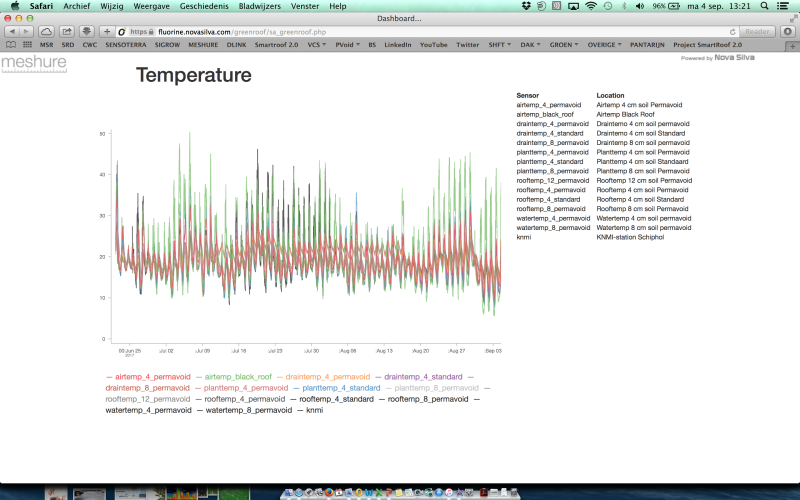Viewport: 800px width, 500px height.
Task: Click the Aug 06 tick on the time axis
Action: pos(348,351)
